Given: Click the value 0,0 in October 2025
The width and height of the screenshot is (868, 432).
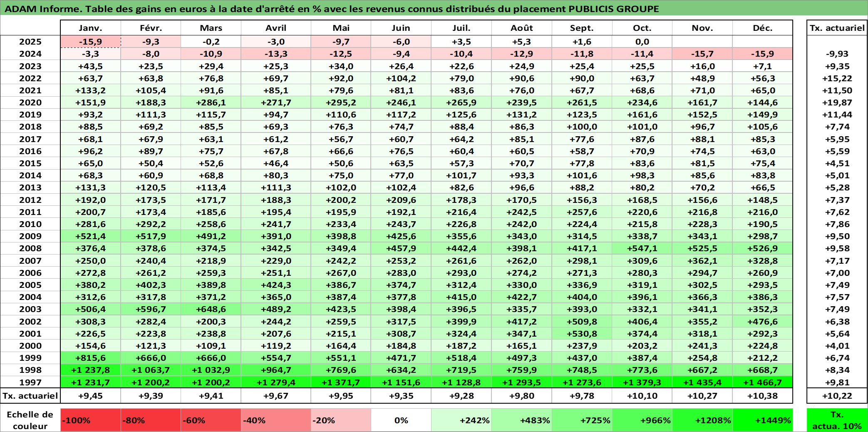Looking at the screenshot, I should click(642, 42).
